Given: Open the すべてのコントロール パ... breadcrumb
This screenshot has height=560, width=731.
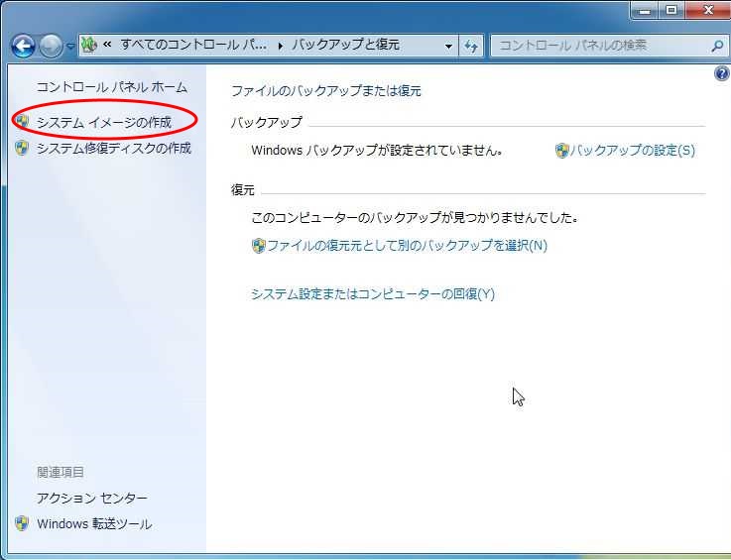Looking at the screenshot, I should 193,45.
